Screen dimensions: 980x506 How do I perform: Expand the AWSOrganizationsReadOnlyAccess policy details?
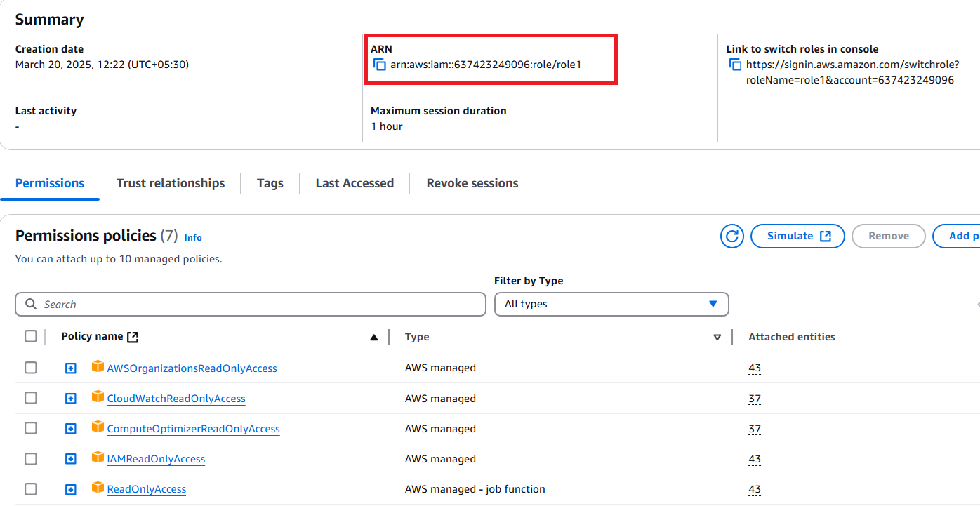click(x=70, y=368)
